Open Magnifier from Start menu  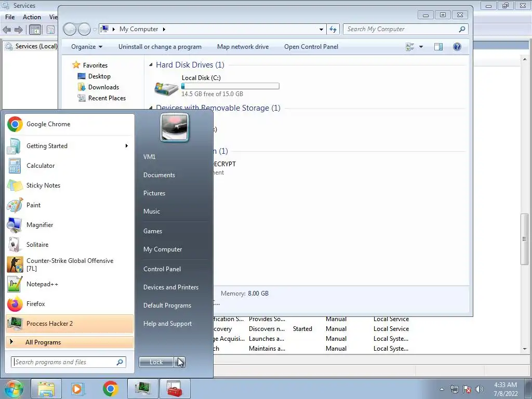click(70, 224)
